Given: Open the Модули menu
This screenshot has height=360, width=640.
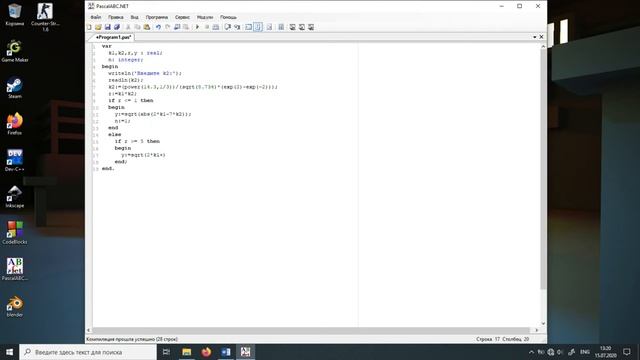Looking at the screenshot, I should pos(205,17).
